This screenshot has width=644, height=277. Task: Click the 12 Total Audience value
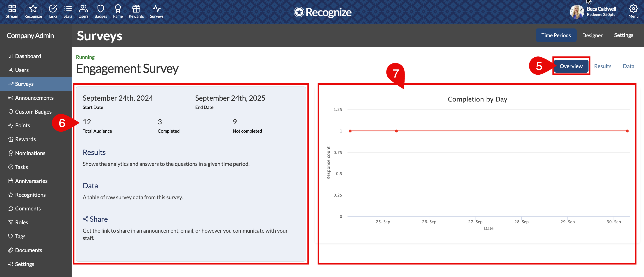[87, 122]
